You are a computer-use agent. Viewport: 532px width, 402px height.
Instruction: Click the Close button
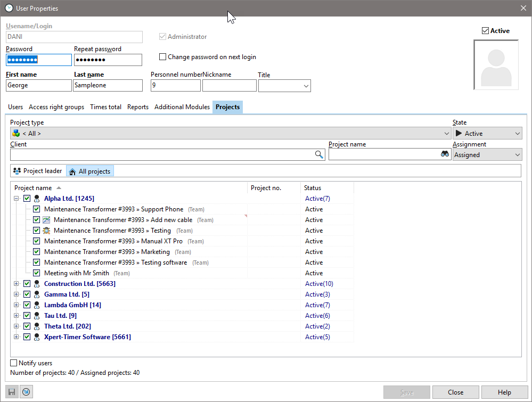click(455, 392)
